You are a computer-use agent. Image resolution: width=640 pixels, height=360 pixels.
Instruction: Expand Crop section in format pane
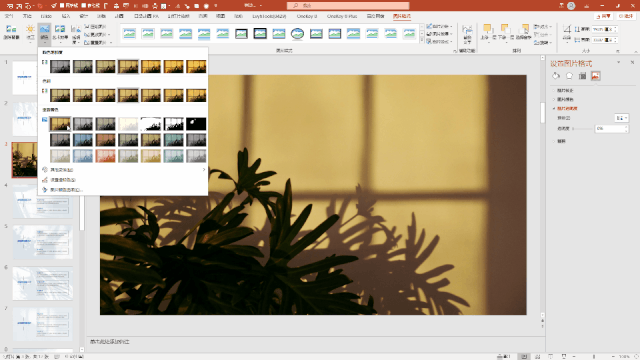coord(560,141)
